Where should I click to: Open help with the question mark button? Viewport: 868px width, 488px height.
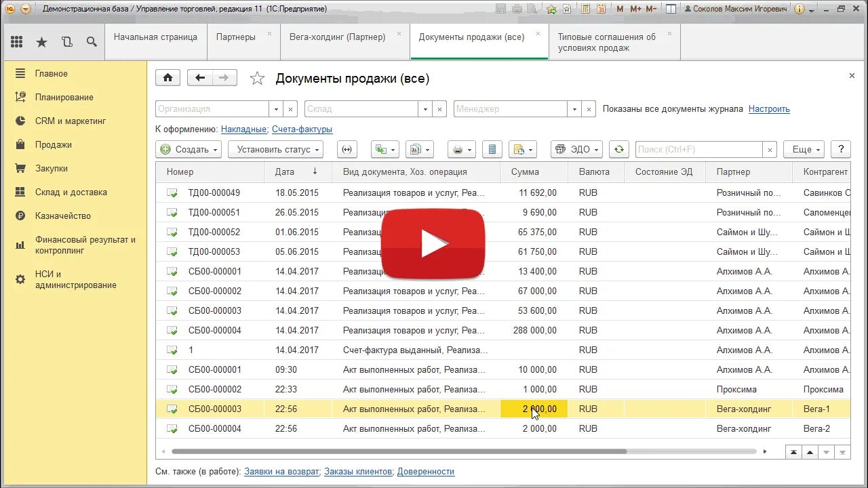[x=841, y=149]
